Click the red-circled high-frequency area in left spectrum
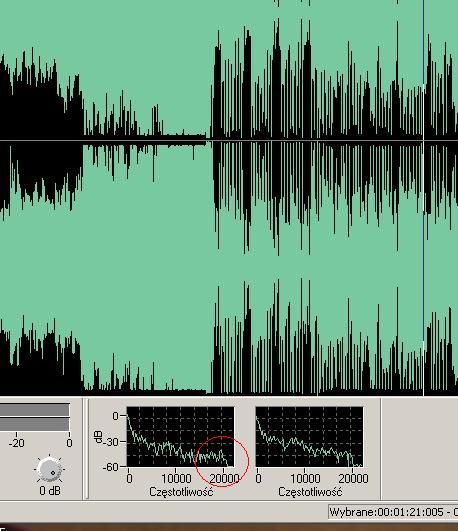This screenshot has width=458, height=531. coord(222,461)
